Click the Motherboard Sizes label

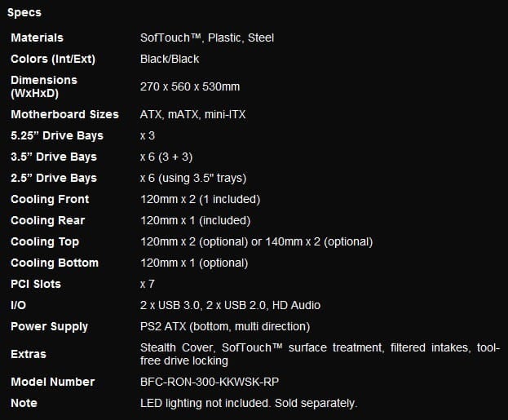click(64, 114)
